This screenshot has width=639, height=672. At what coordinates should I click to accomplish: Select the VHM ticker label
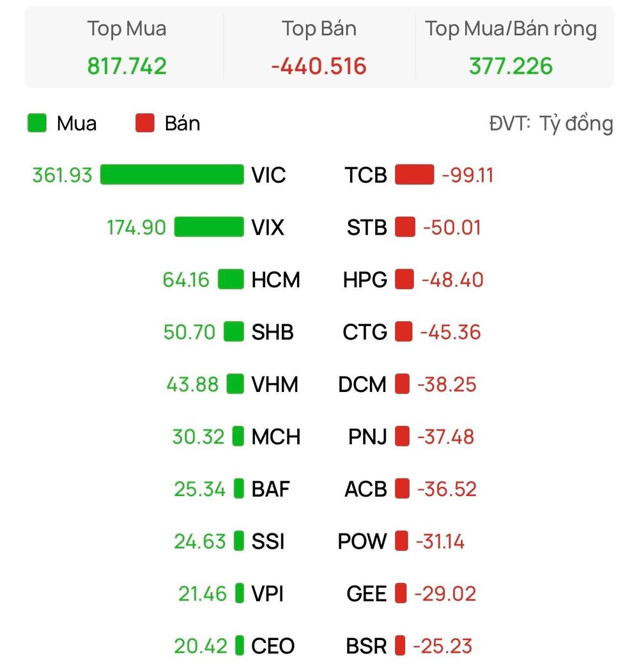[x=275, y=384]
